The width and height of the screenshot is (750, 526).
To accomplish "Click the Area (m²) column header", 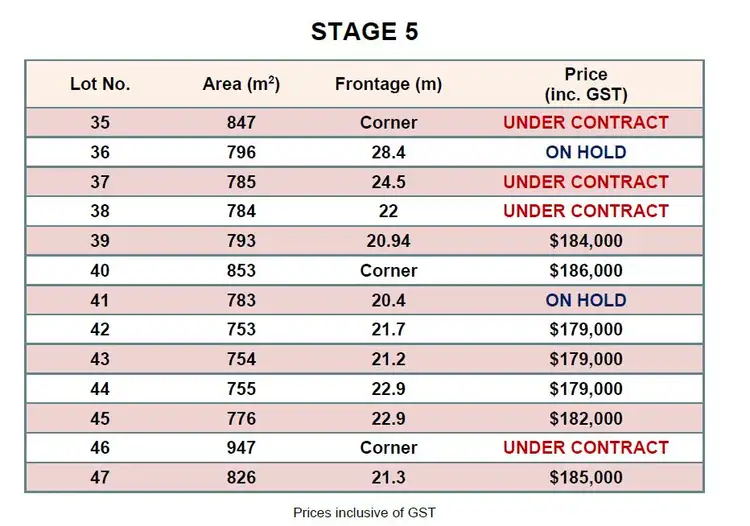I will [241, 84].
